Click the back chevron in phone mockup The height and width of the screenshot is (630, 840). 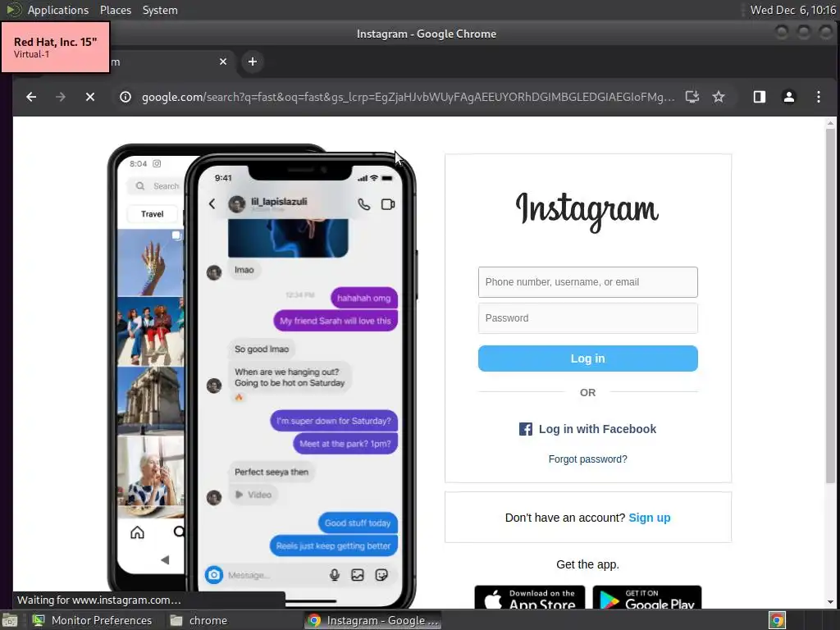212,203
